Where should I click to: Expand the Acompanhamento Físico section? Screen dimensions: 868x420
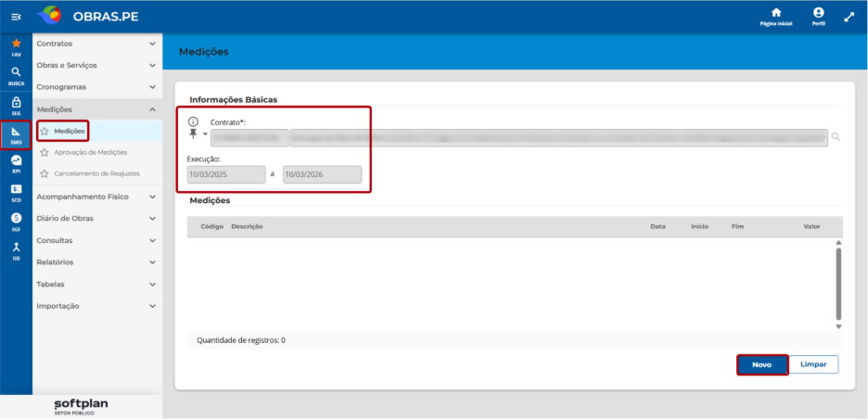pyautogui.click(x=97, y=197)
